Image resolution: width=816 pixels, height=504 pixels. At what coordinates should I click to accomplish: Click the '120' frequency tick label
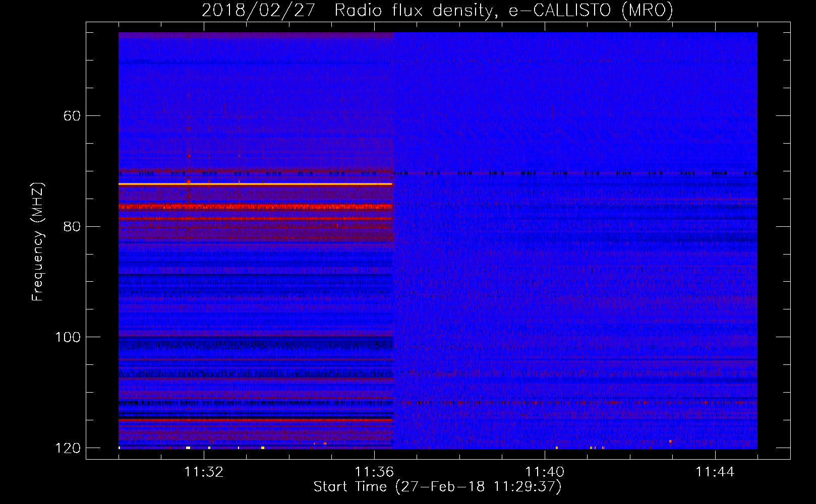68,448
